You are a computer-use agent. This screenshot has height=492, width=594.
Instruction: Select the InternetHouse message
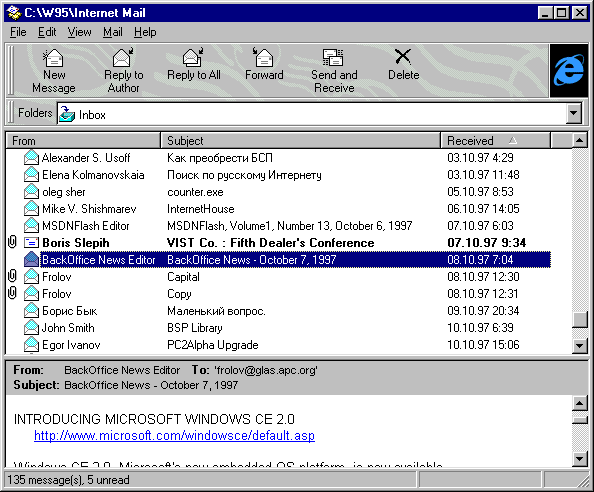[278, 209]
